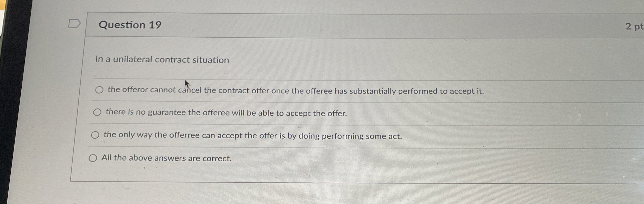
Task: Click the gray area above the question header
Action: click(312, 6)
